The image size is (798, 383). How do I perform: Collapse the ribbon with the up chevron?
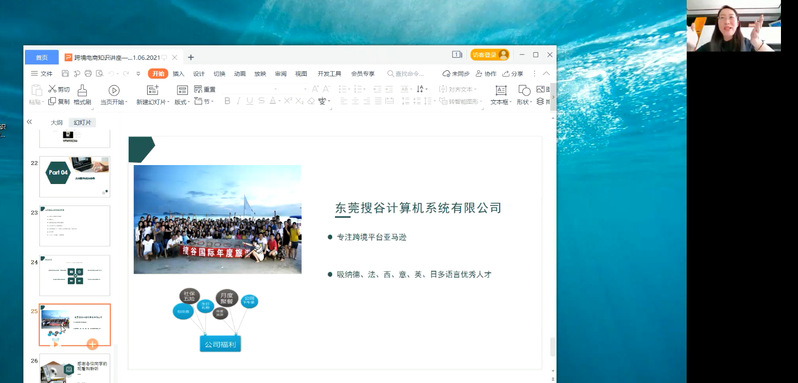tap(547, 74)
